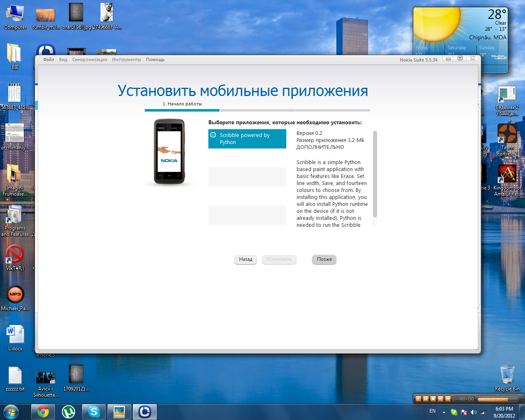Open Skype from taskbar

click(94, 411)
